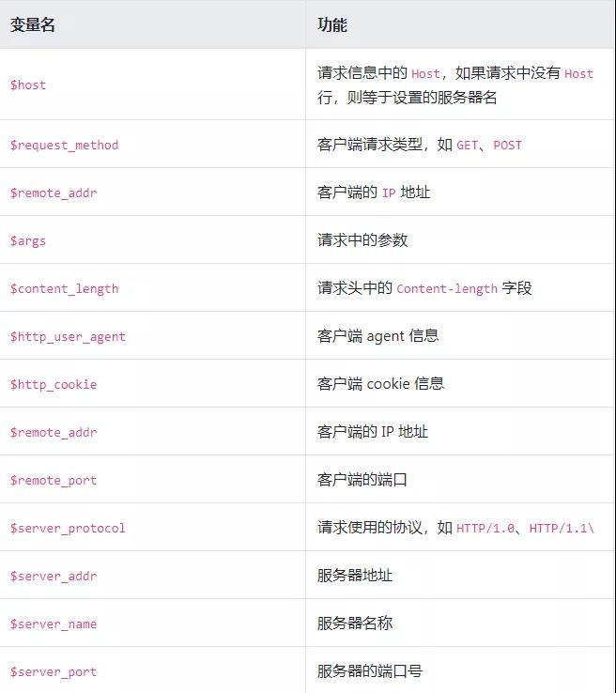The image size is (616, 693).
Task: Click the GET code text
Action: 468,146
